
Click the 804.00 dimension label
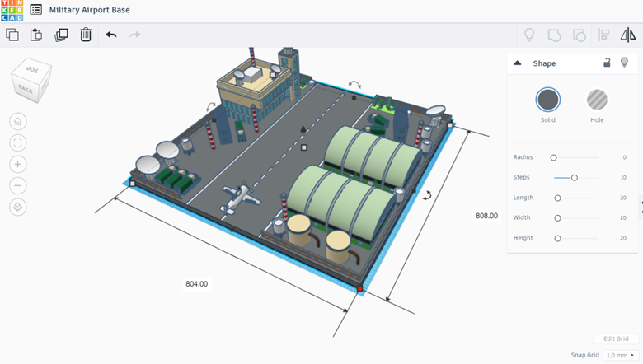(x=197, y=284)
